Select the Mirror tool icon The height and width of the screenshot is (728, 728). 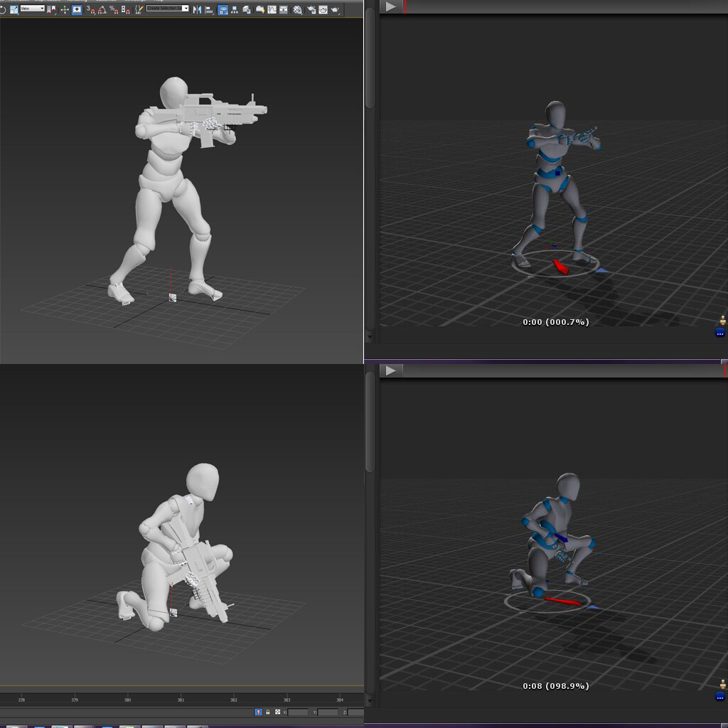click(199, 10)
